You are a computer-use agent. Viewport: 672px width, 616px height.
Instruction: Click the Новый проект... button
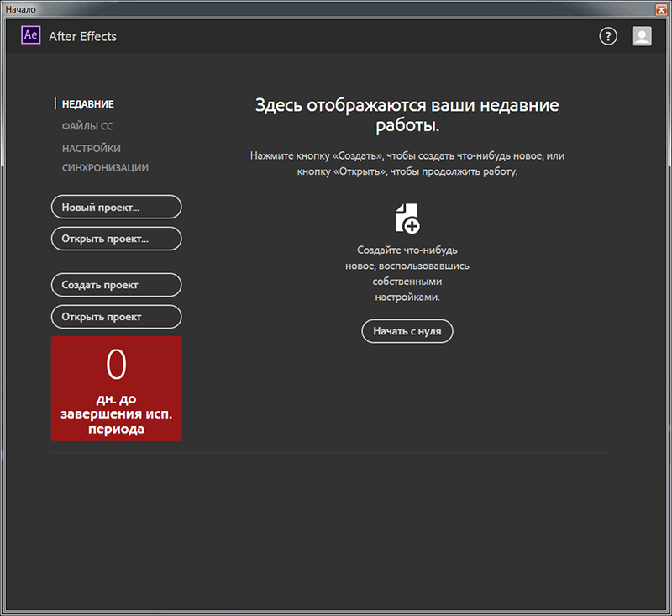pyautogui.click(x=117, y=207)
